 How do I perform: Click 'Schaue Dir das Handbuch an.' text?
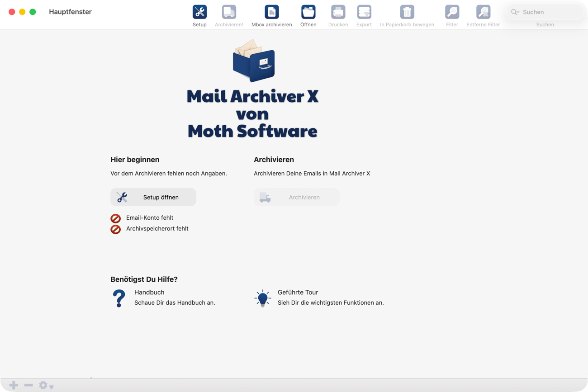[175, 303]
